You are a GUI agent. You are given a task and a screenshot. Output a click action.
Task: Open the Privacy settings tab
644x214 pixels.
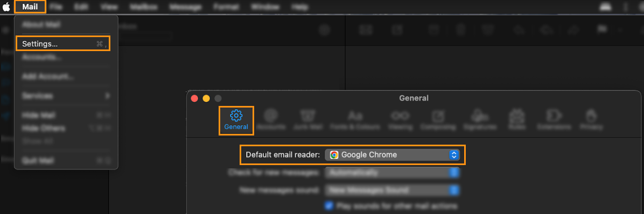pyautogui.click(x=591, y=120)
